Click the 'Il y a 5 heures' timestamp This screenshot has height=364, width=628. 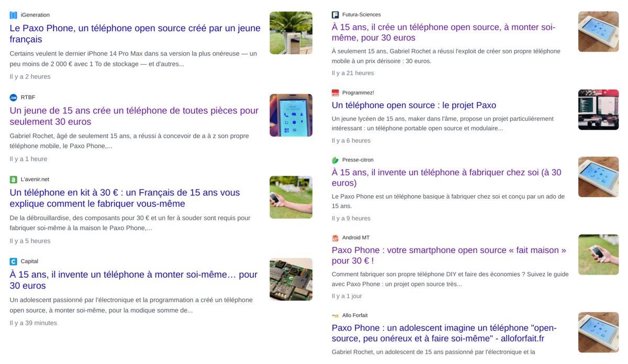(x=30, y=241)
